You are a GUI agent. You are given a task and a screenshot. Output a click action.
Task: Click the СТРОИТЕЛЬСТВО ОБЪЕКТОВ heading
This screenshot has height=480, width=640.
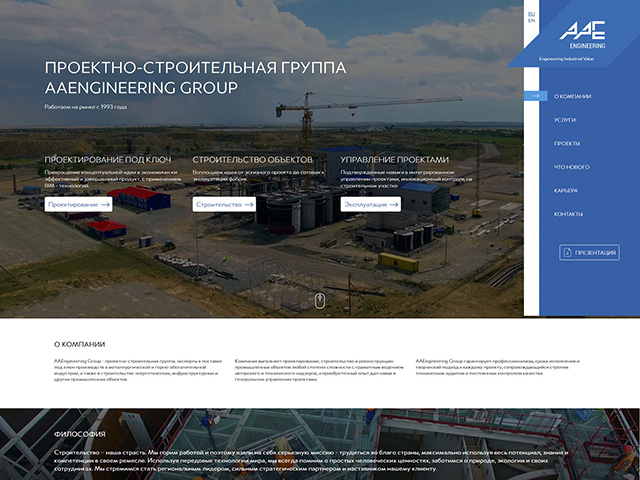coord(252,160)
